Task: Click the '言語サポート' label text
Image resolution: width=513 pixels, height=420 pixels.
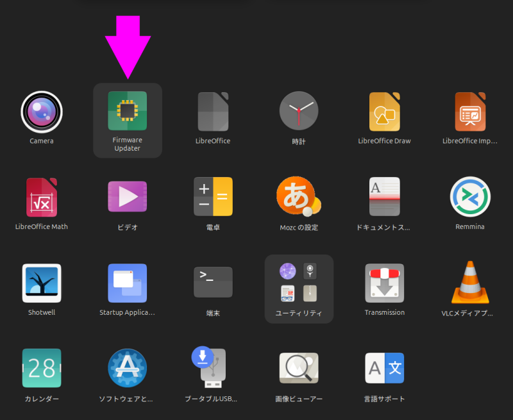Action: (384, 399)
